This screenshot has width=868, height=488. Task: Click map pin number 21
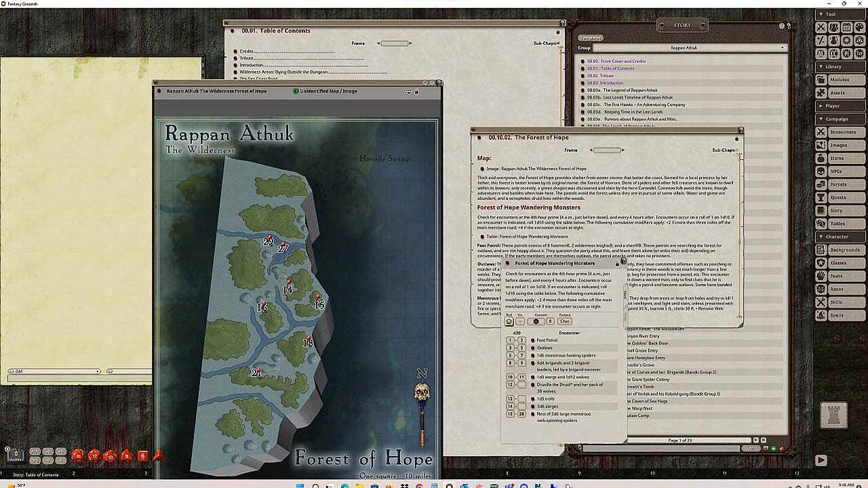click(x=256, y=372)
